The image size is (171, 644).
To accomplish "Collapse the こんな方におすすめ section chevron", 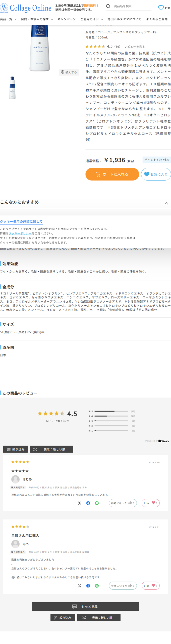I will click(x=166, y=203).
